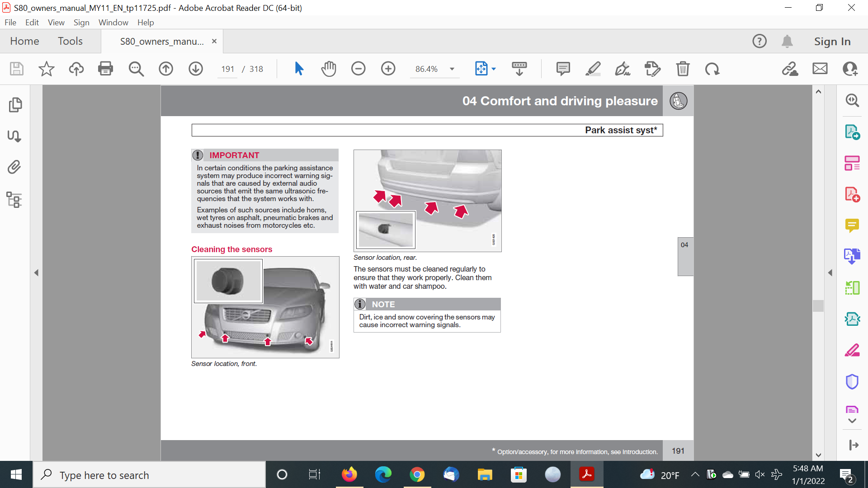Zoom out with the minus button

pyautogui.click(x=358, y=69)
